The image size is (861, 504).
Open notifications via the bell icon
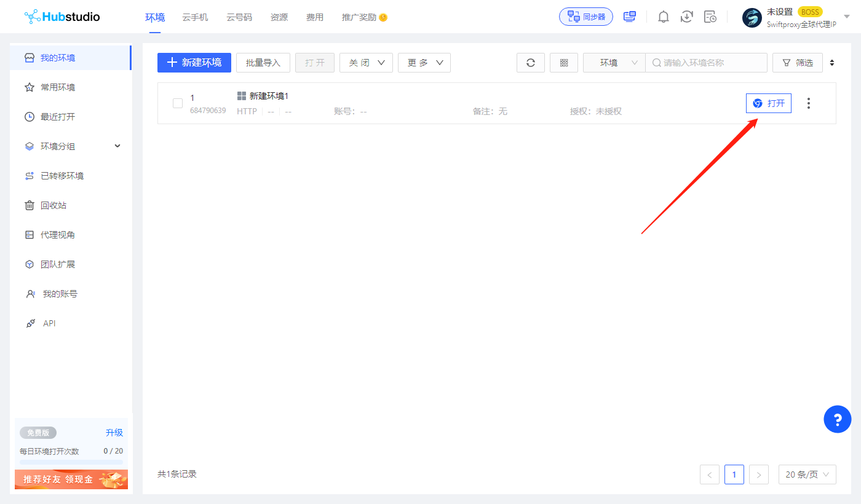[x=663, y=17]
